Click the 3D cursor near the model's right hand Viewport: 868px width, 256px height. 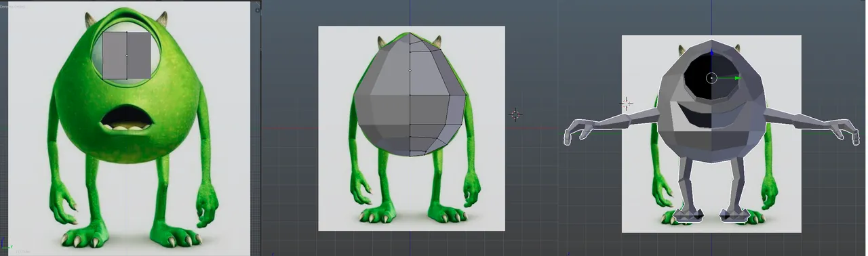tap(627, 104)
